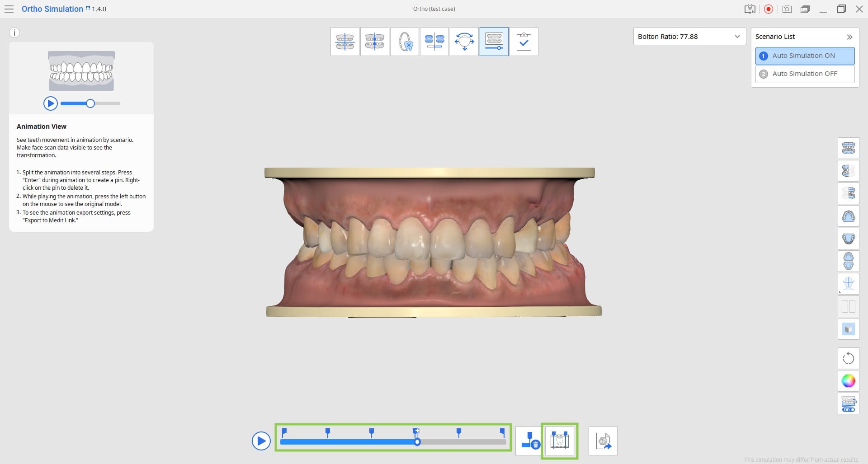Toggle face scan data visibility
868x464 pixels.
[x=849, y=284]
